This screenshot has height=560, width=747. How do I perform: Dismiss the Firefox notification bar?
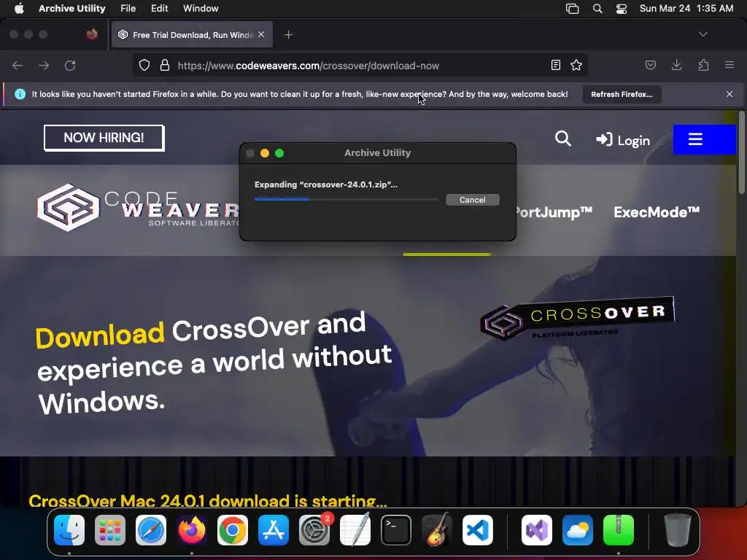(729, 94)
